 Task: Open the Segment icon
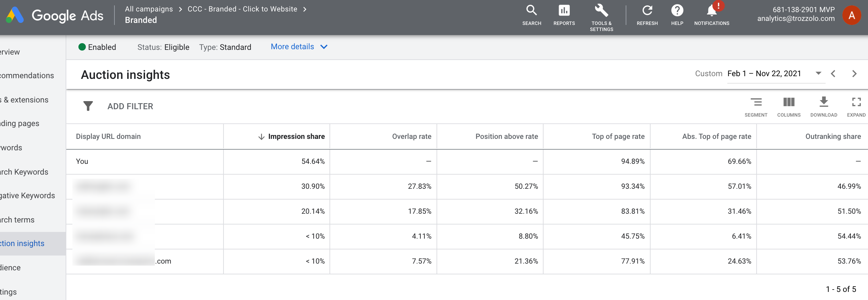756,102
